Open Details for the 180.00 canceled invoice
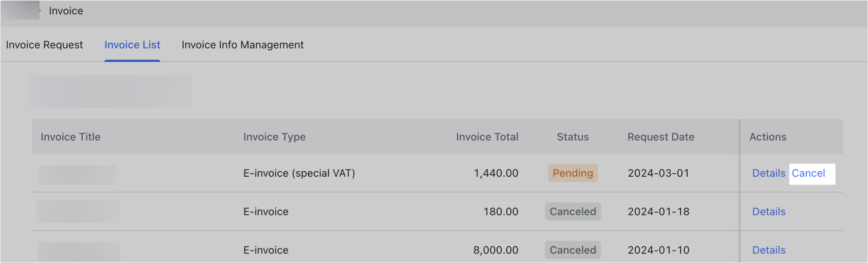The height and width of the screenshot is (263, 868). 769,212
